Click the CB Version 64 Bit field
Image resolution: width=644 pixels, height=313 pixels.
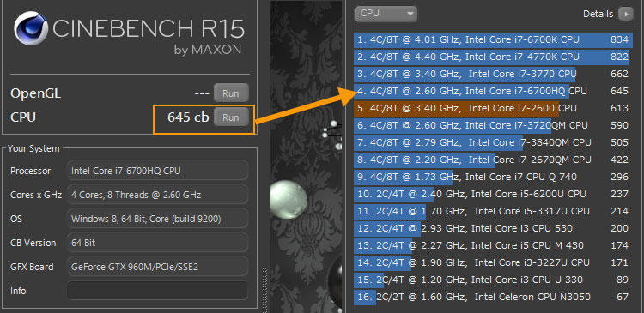pos(157,243)
